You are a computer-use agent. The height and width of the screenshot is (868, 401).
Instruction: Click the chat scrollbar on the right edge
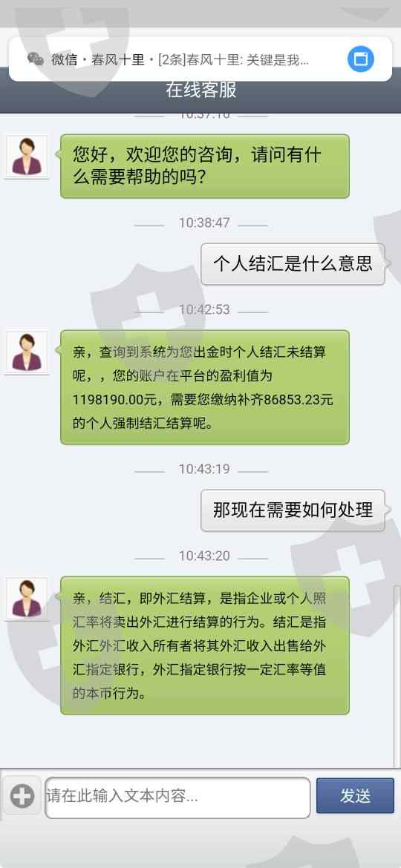[397, 677]
